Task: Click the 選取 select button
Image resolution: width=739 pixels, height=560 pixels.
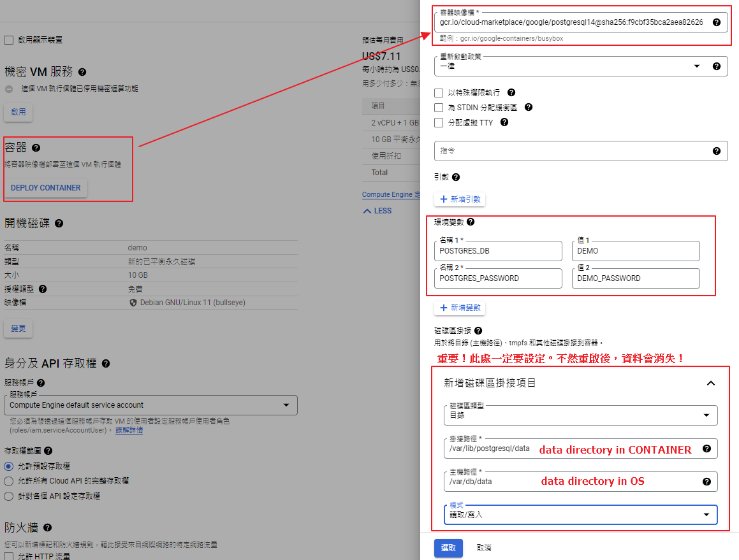Action: (x=448, y=548)
